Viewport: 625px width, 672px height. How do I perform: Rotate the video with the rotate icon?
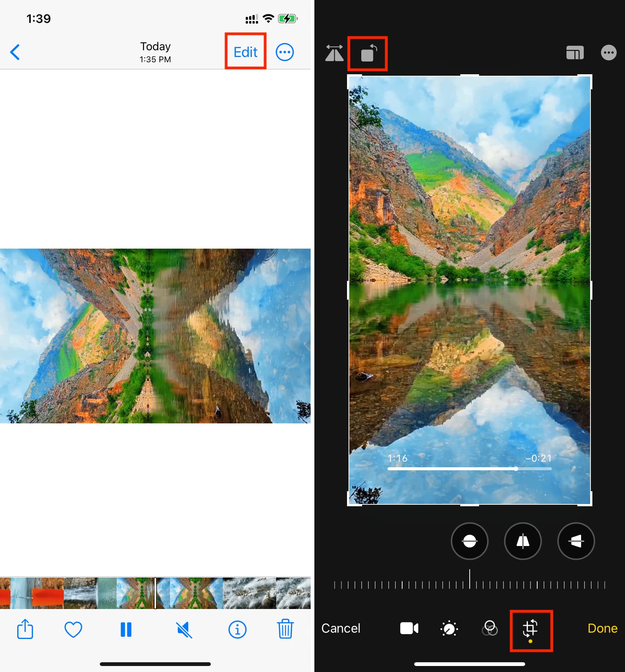368,53
